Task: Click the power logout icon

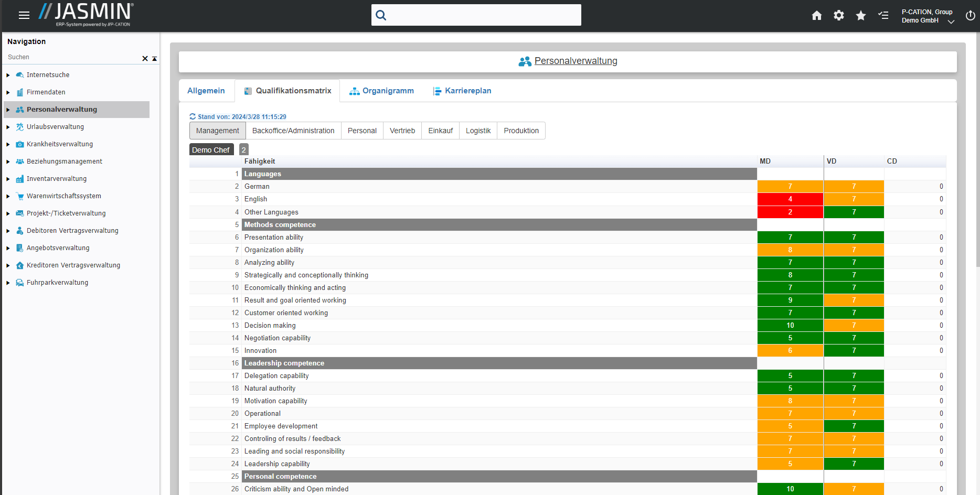Action: click(x=970, y=16)
